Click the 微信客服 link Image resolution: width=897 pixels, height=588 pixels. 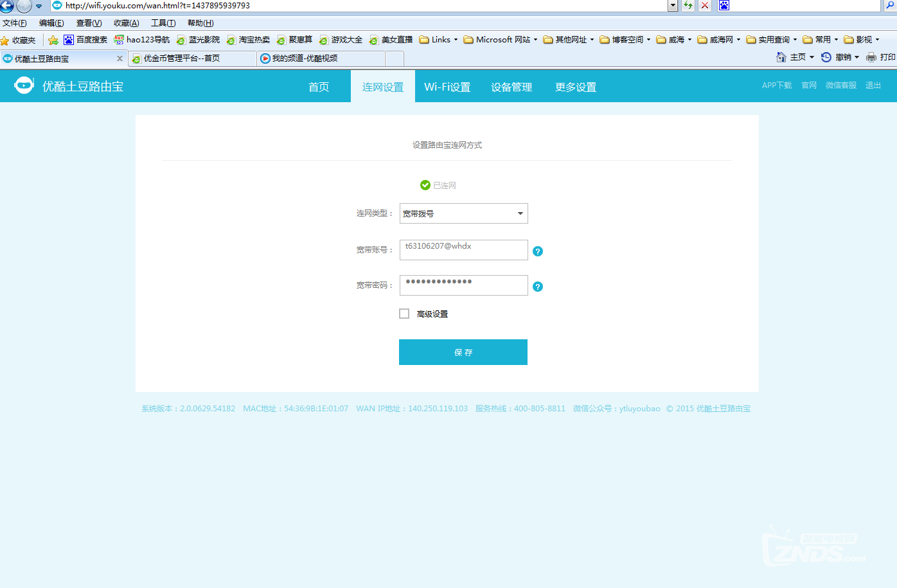pos(841,85)
